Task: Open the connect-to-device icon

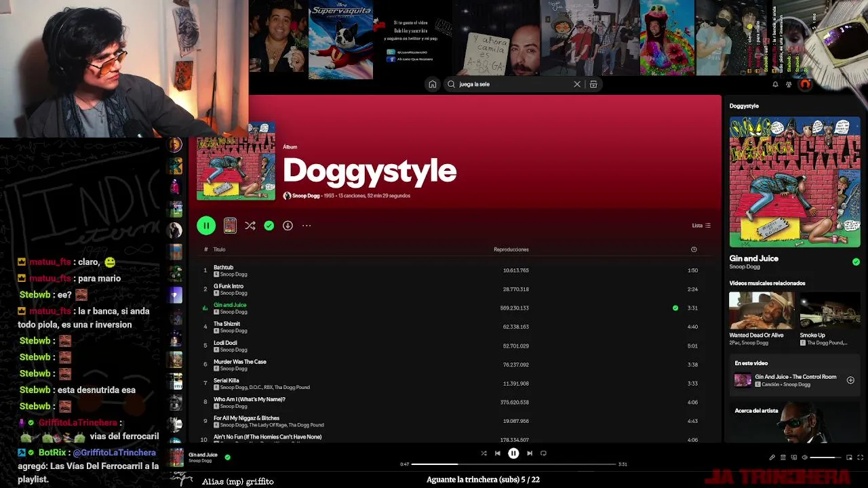Action: coord(794,457)
